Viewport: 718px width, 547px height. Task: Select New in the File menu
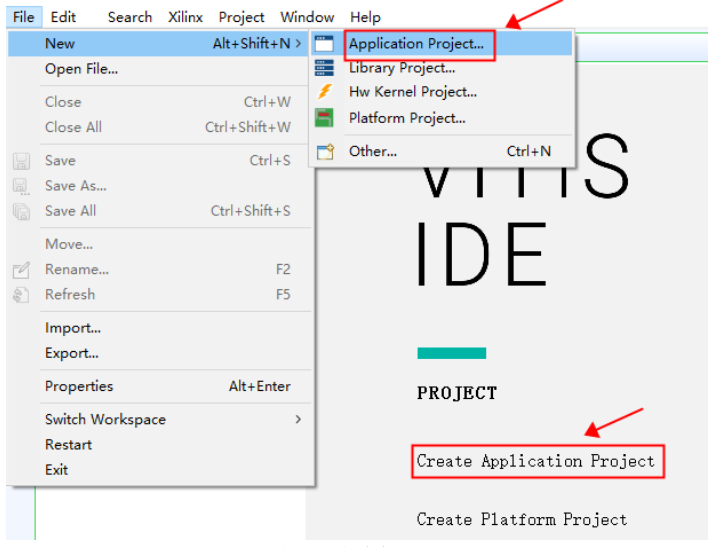coord(158,43)
